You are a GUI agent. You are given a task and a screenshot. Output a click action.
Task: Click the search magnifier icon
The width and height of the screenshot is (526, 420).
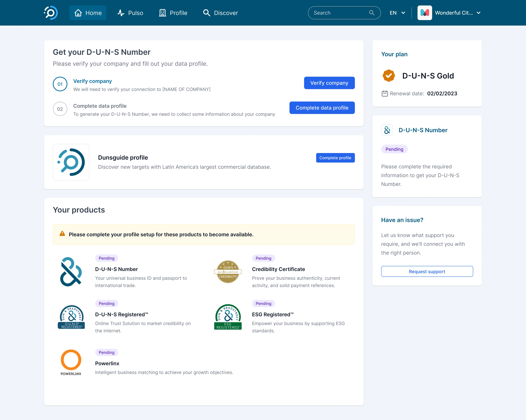372,13
